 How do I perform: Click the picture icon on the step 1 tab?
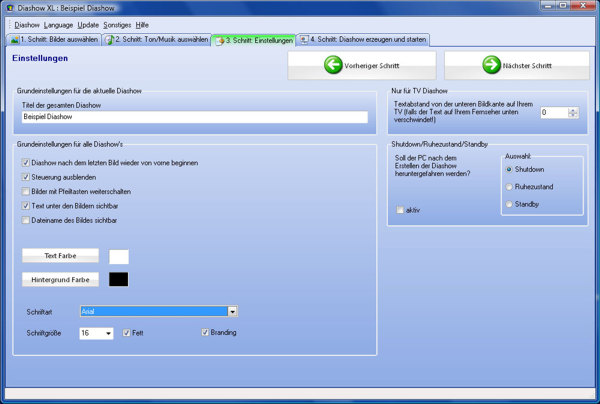pos(15,40)
